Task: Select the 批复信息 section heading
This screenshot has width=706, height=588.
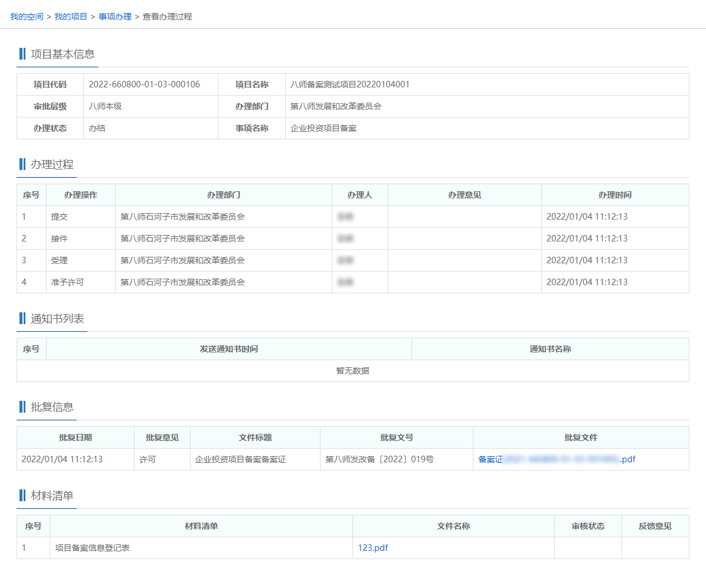Action: [52, 407]
